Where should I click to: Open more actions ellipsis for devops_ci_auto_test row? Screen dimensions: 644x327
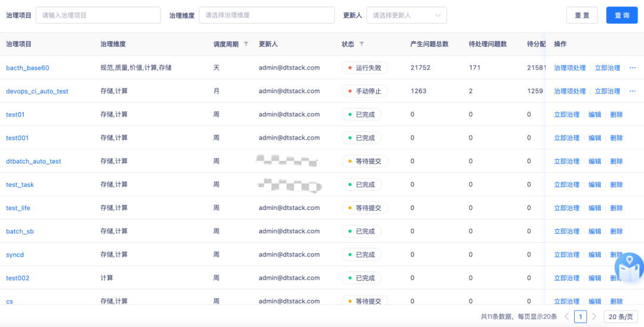pyautogui.click(x=632, y=91)
